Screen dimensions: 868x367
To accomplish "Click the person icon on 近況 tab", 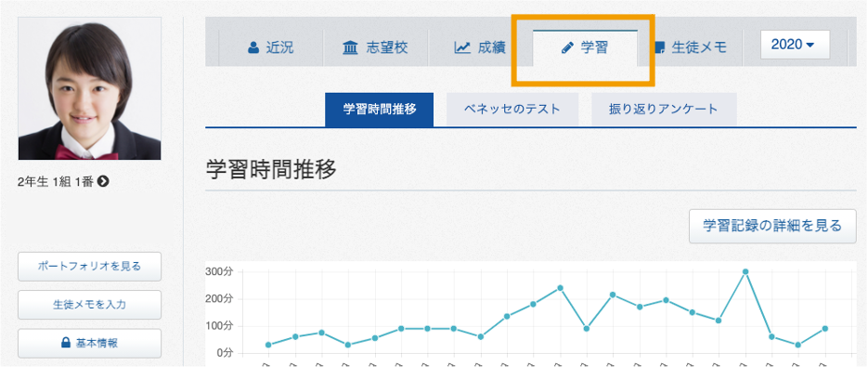I will 253,47.
